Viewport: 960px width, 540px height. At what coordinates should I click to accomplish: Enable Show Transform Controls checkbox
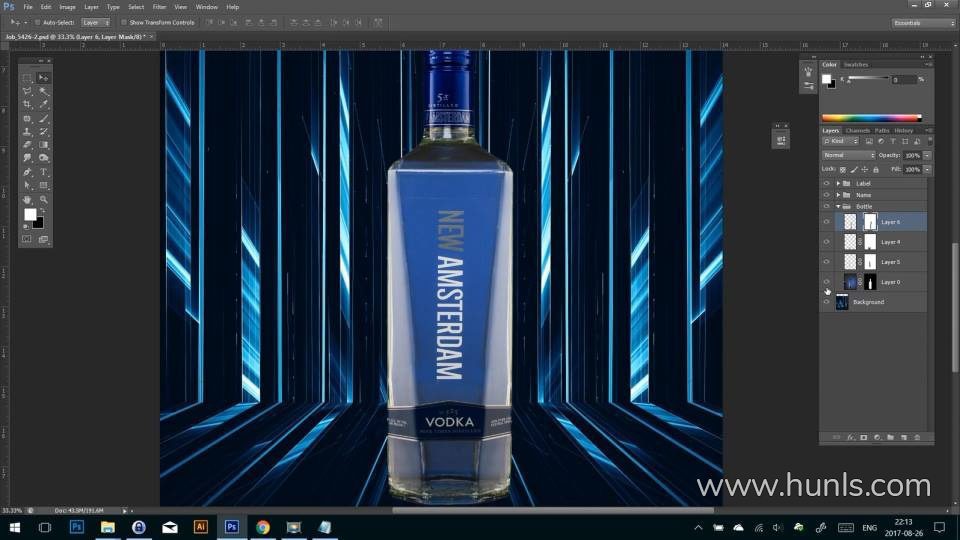(x=124, y=23)
